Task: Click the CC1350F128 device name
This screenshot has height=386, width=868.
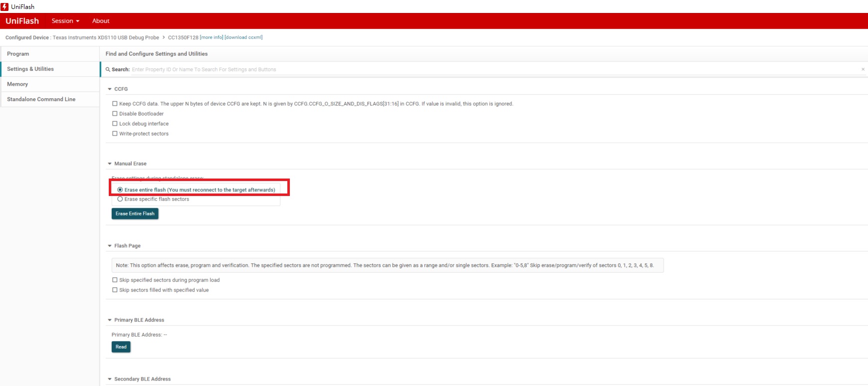Action: tap(183, 37)
